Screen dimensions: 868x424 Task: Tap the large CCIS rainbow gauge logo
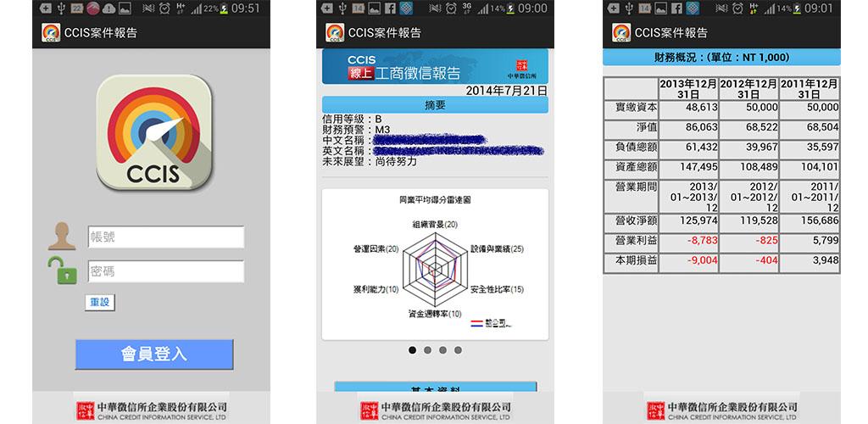click(154, 132)
